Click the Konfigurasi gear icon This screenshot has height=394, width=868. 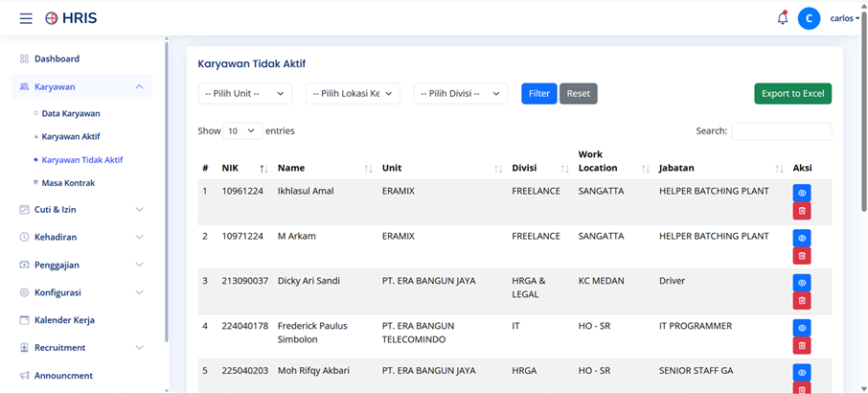24,292
